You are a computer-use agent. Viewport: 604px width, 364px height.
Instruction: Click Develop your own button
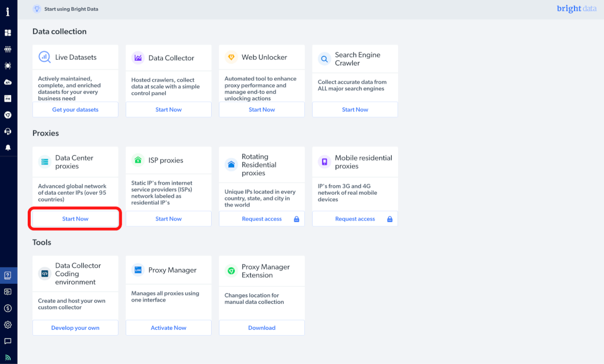(75, 328)
